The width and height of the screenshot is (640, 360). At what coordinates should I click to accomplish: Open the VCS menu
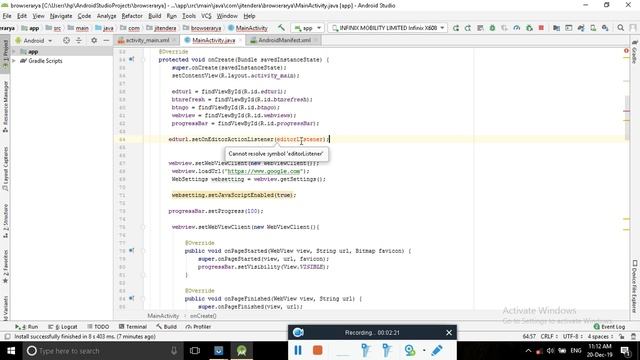(x=206, y=16)
